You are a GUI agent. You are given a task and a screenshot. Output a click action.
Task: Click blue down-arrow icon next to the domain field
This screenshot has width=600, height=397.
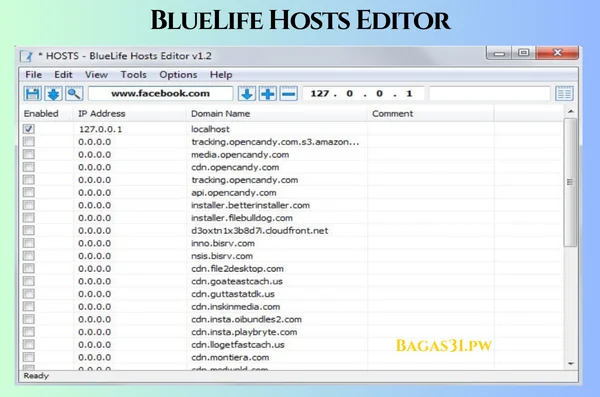247,93
